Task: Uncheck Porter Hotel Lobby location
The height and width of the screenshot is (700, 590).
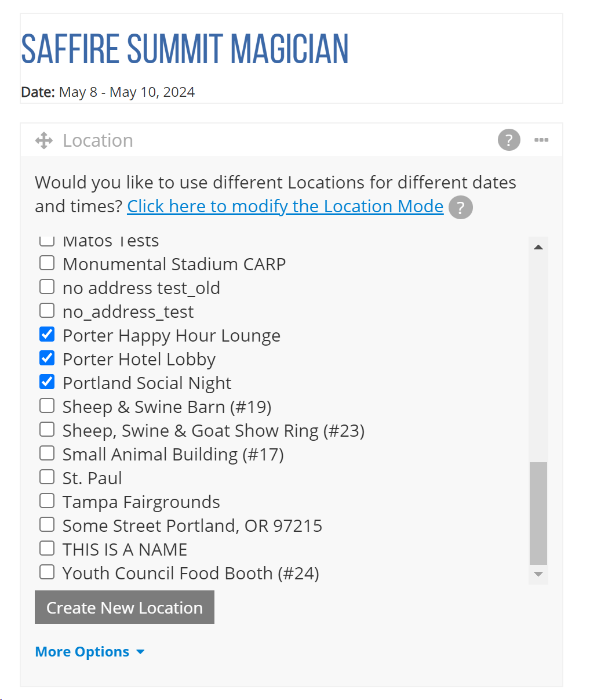Action: point(47,358)
